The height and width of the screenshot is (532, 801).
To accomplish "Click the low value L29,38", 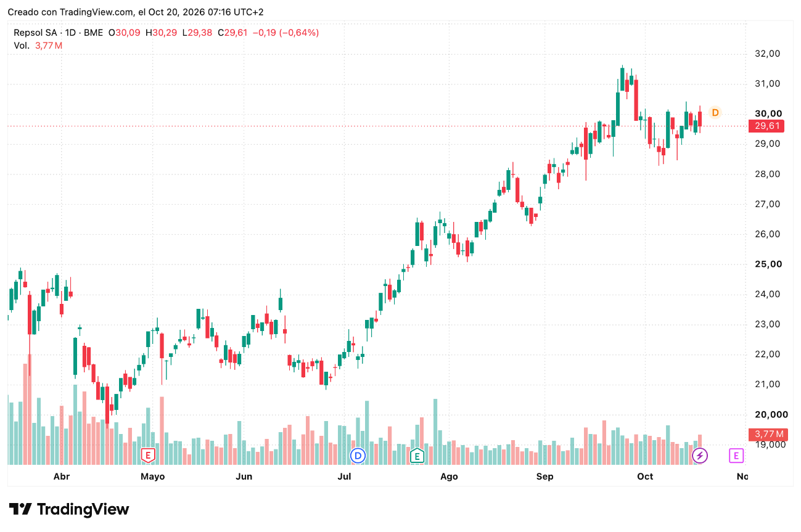I will pos(198,33).
